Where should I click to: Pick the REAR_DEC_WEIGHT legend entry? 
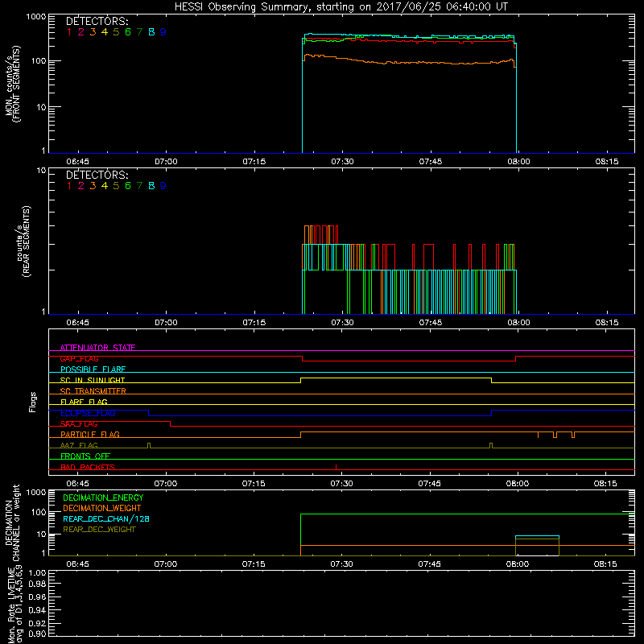coord(99,530)
